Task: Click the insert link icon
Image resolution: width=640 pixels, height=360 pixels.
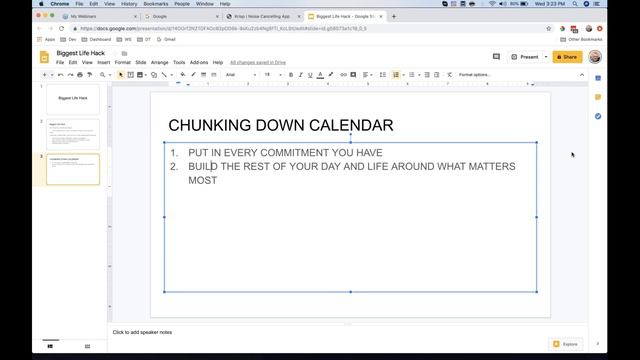Action: point(343,75)
